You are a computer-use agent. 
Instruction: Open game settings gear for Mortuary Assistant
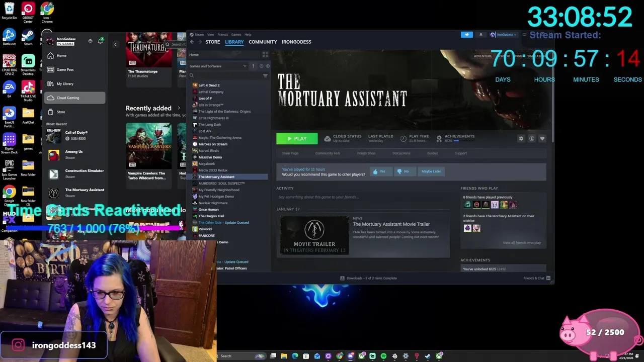[521, 138]
